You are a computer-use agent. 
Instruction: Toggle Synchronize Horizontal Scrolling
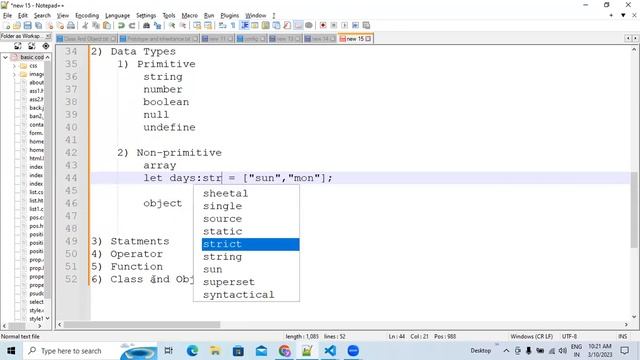pyautogui.click(x=208, y=25)
